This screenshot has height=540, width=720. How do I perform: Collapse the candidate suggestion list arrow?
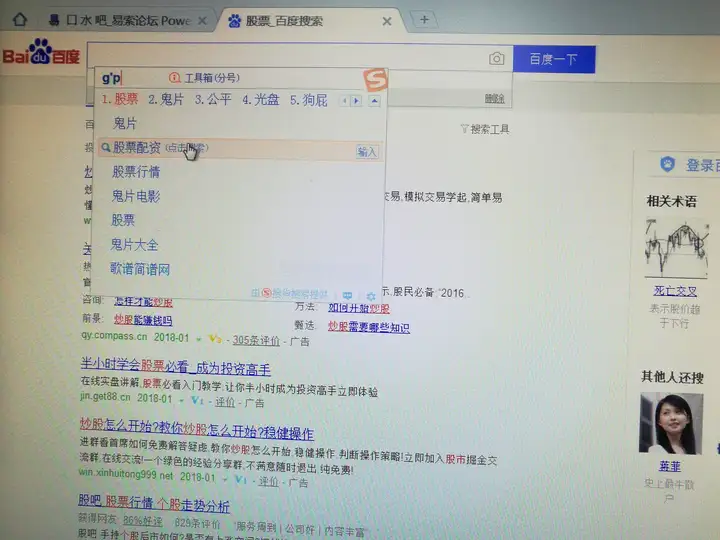point(375,101)
